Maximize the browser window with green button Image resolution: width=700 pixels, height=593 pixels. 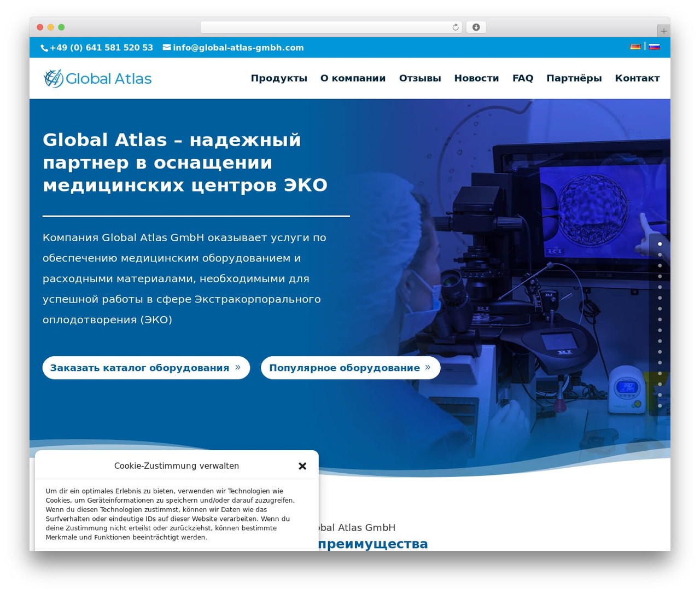click(61, 27)
